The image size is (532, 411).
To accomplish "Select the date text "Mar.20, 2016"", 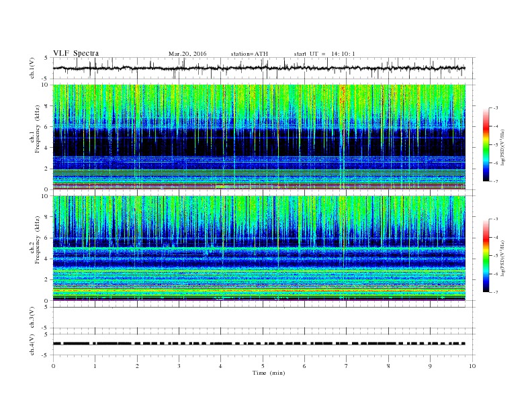I will (187, 54).
